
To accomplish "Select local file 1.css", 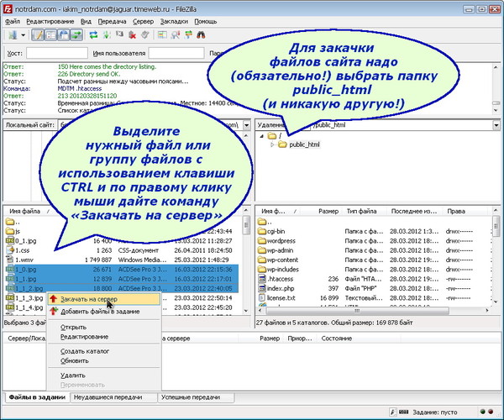I will click(x=23, y=250).
